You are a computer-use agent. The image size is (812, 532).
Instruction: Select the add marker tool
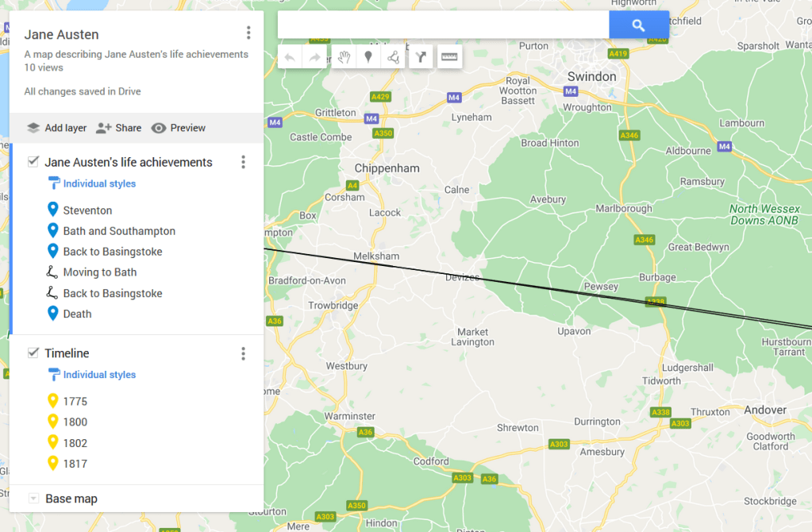point(368,56)
